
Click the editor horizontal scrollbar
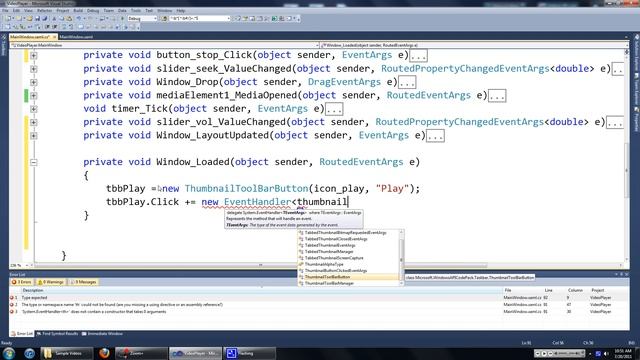(261, 265)
